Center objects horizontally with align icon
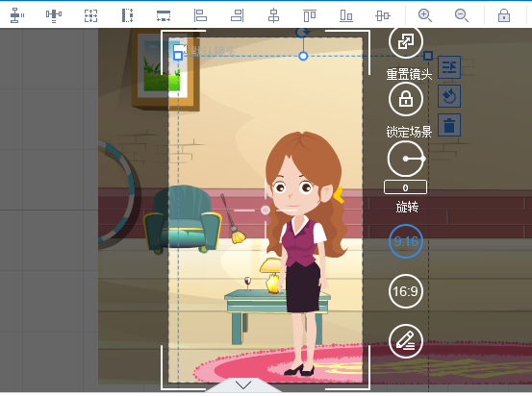 pyautogui.click(x=273, y=15)
